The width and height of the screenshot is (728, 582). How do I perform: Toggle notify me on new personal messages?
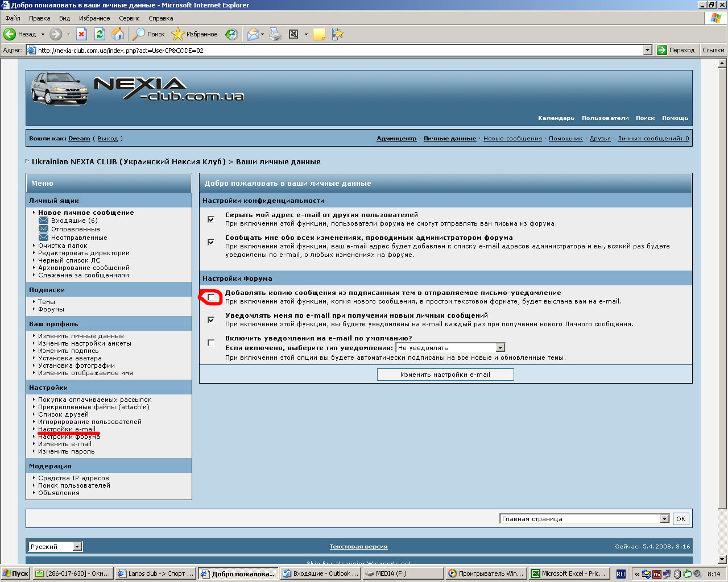[x=211, y=320]
